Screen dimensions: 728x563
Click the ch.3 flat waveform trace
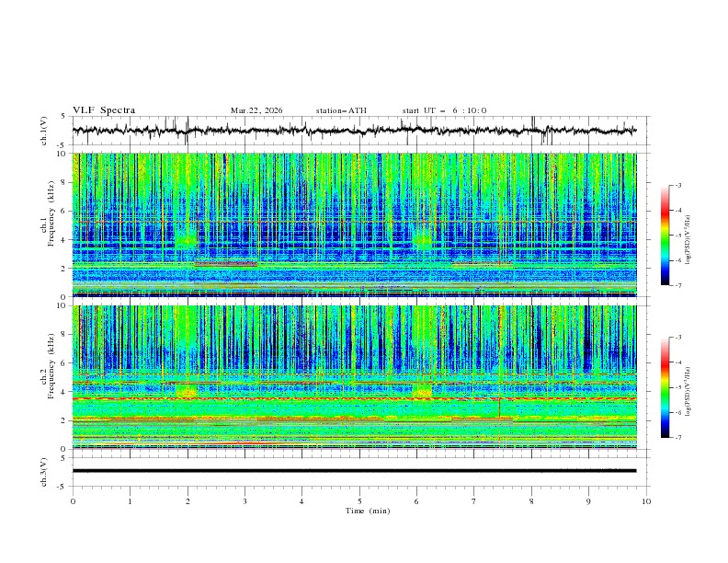pyautogui.click(x=354, y=471)
